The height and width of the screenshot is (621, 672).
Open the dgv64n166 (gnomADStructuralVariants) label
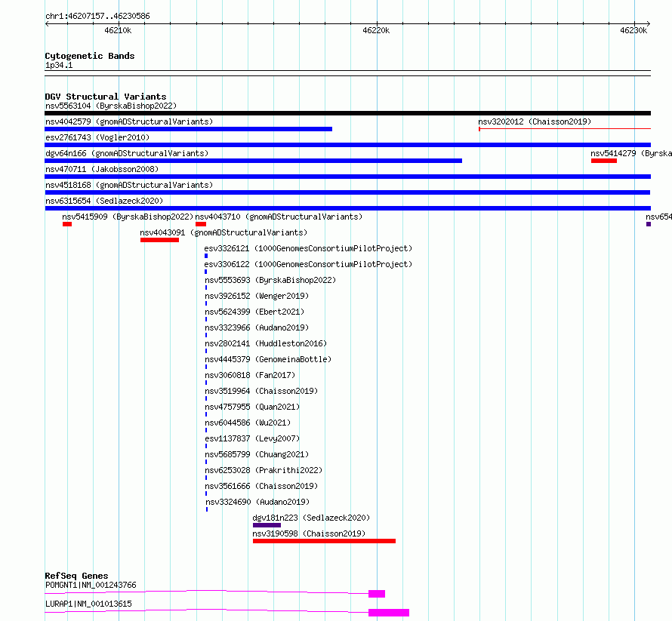127,153
